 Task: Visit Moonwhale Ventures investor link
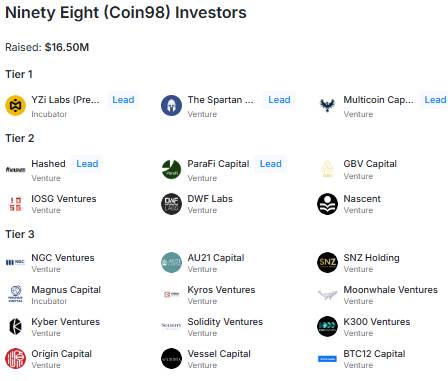[390, 290]
